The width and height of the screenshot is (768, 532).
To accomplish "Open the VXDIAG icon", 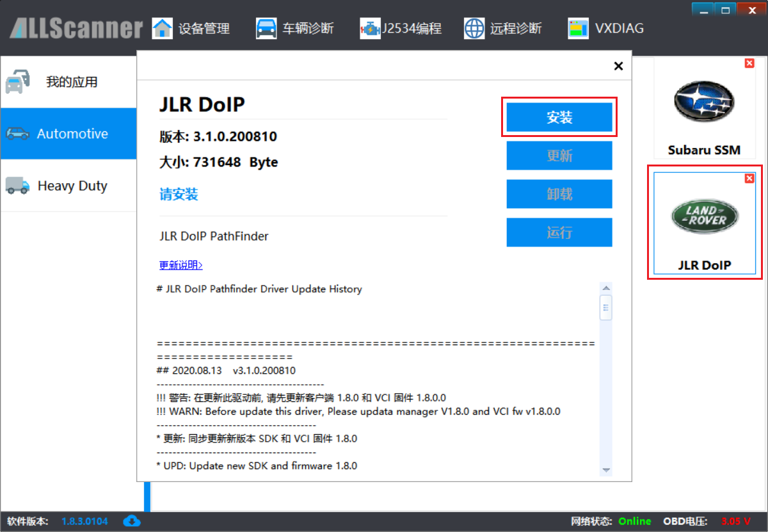I will pyautogui.click(x=578, y=29).
